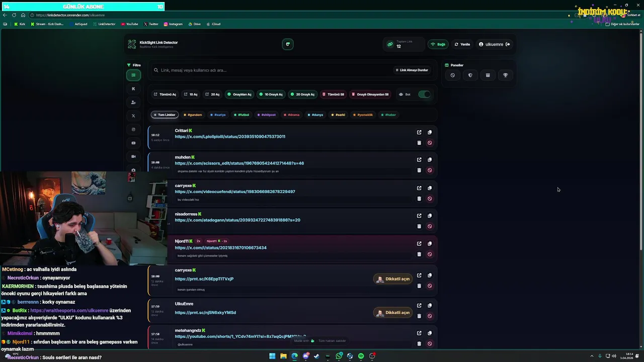Click the Tümünü Aç button
Screen dimensions: 644x362
pyautogui.click(x=165, y=95)
